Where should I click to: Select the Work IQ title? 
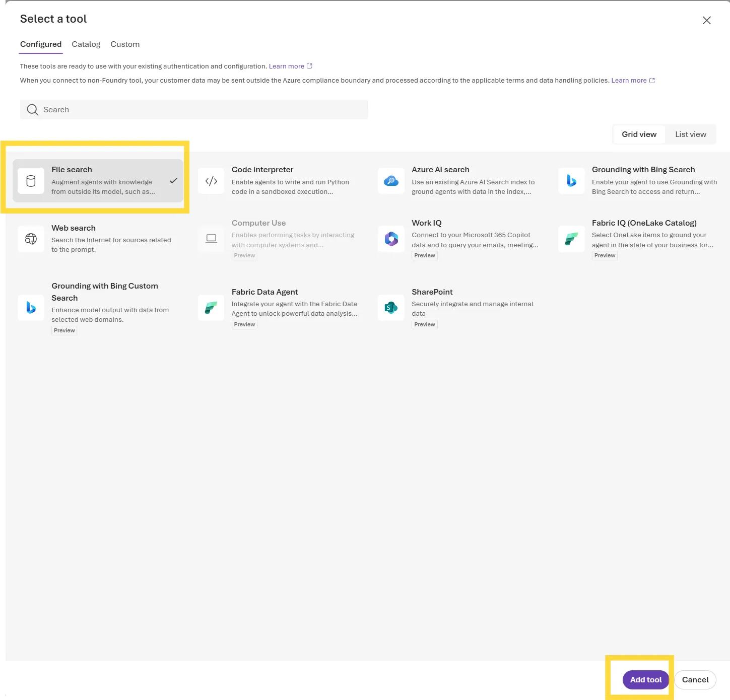point(427,223)
